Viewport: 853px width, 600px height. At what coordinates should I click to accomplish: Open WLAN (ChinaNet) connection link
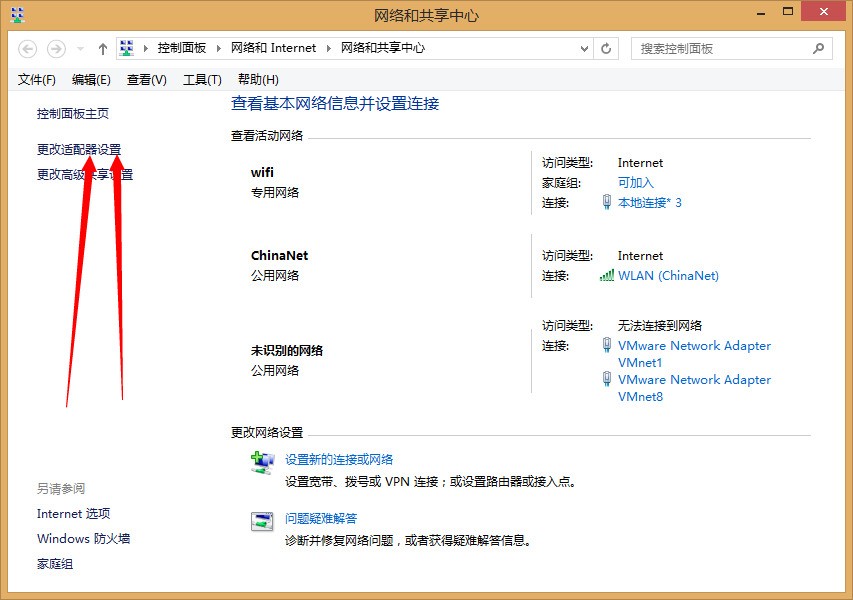click(x=668, y=276)
